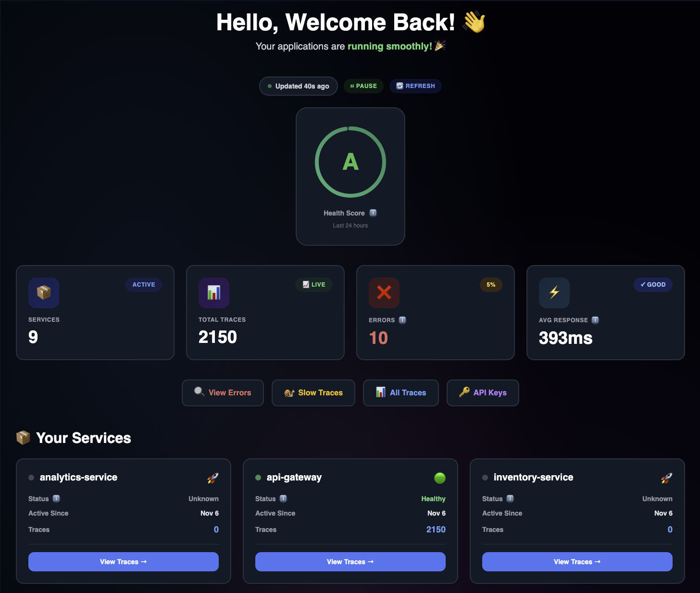Click the Updated 40s ago status pill

pos(298,86)
